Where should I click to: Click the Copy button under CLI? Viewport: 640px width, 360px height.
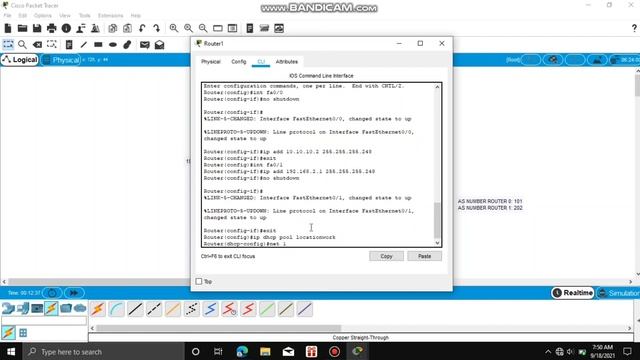386,256
